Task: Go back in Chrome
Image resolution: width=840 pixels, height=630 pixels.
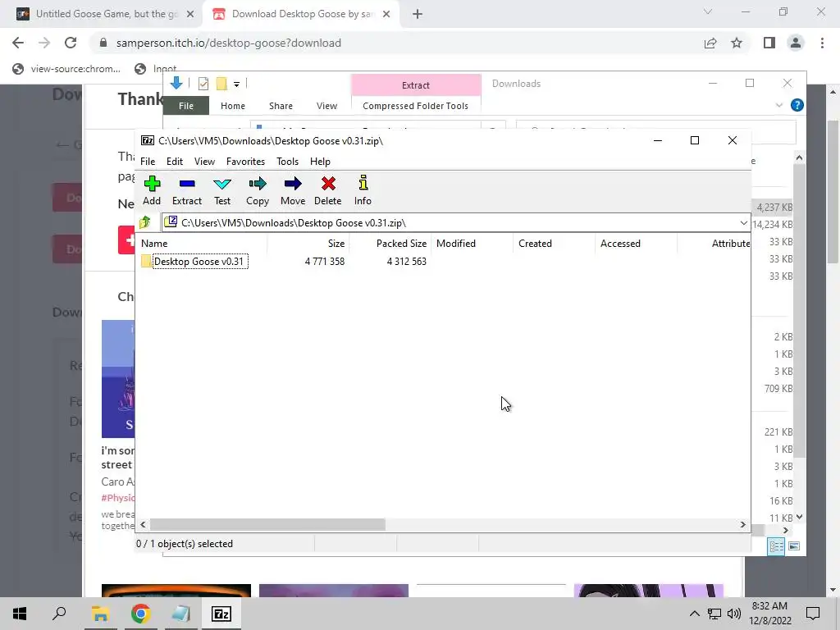Action: 18,43
